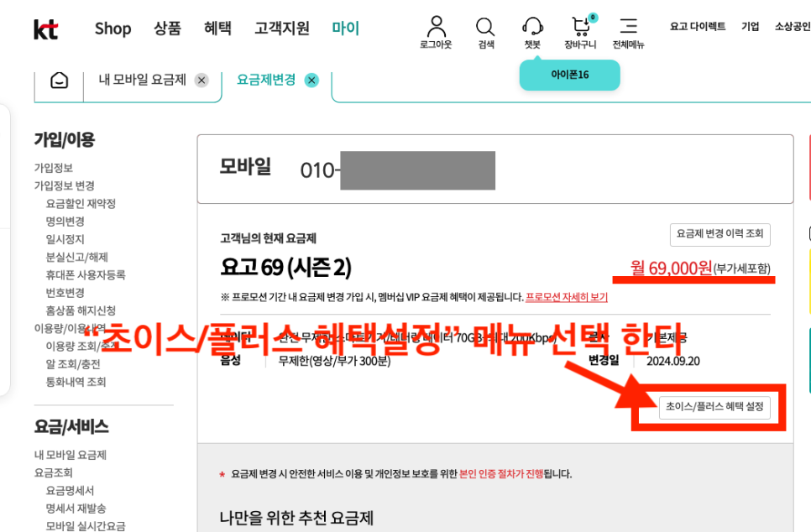The width and height of the screenshot is (811, 532).
Task: Close the 요금제변경 tab
Action: click(311, 81)
